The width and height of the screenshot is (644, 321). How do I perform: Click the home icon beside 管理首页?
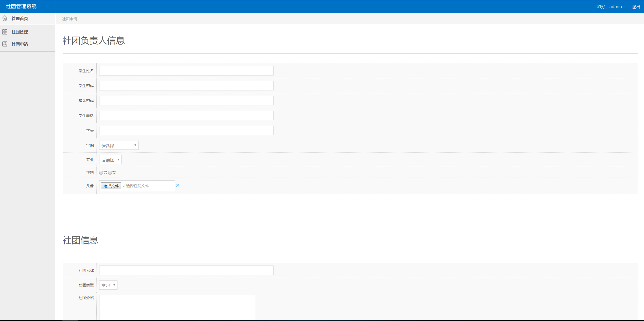pyautogui.click(x=5, y=18)
